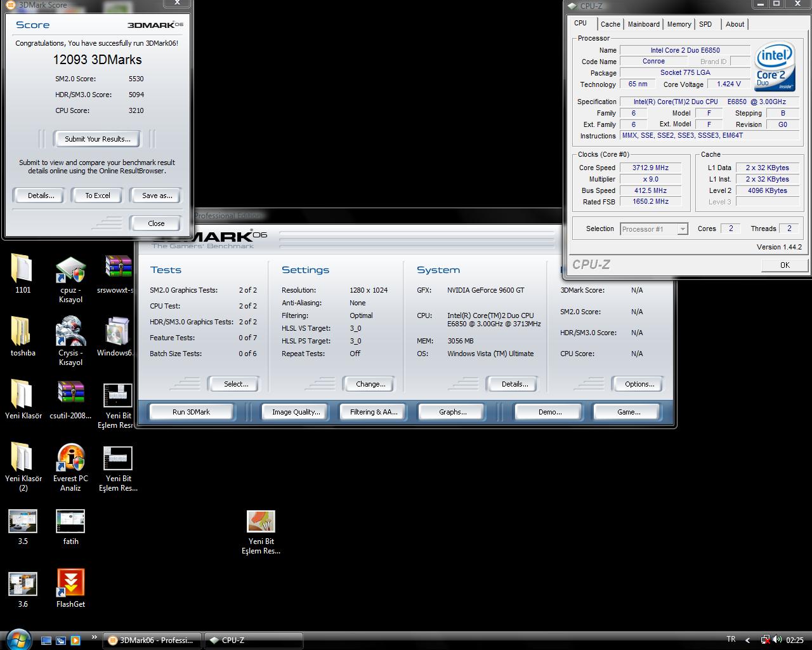Click OK button in CPU-Z
This screenshot has height=650, width=812.
[785, 265]
